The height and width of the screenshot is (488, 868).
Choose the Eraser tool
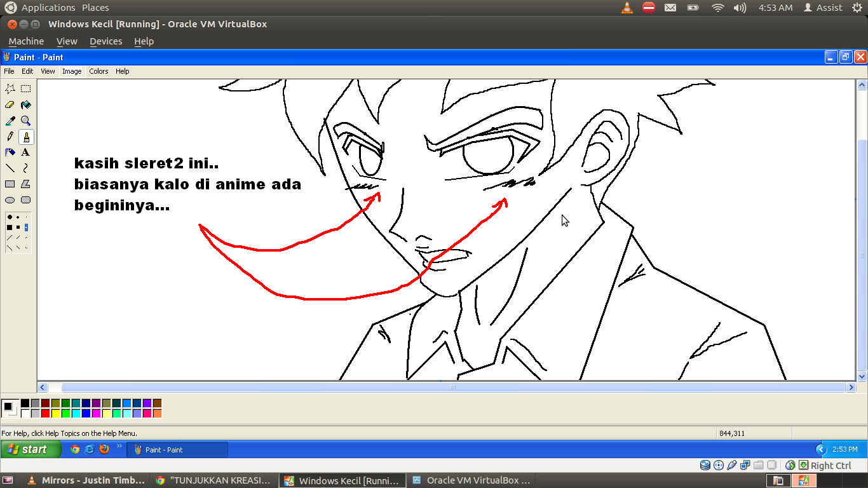(x=10, y=105)
